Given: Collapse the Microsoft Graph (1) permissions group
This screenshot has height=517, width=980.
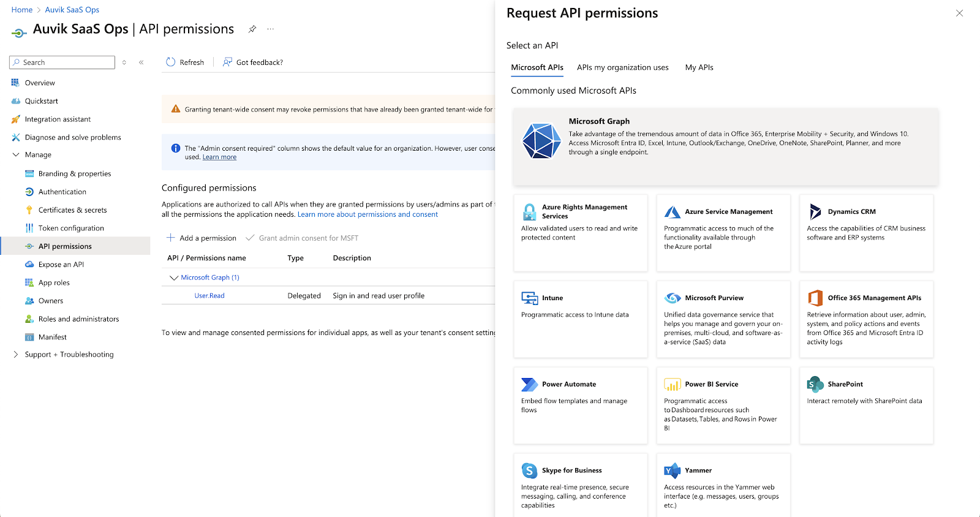Looking at the screenshot, I should (174, 277).
